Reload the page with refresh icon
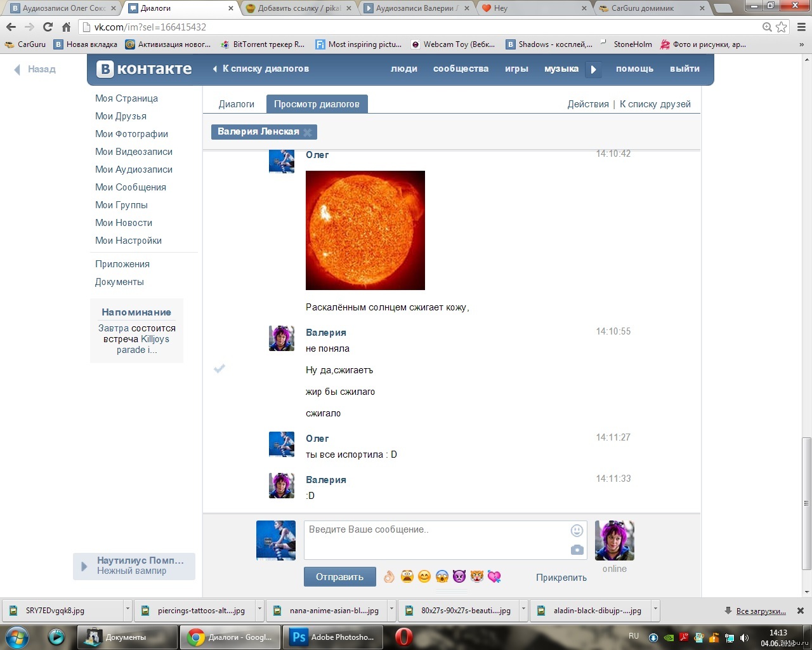 [x=48, y=27]
